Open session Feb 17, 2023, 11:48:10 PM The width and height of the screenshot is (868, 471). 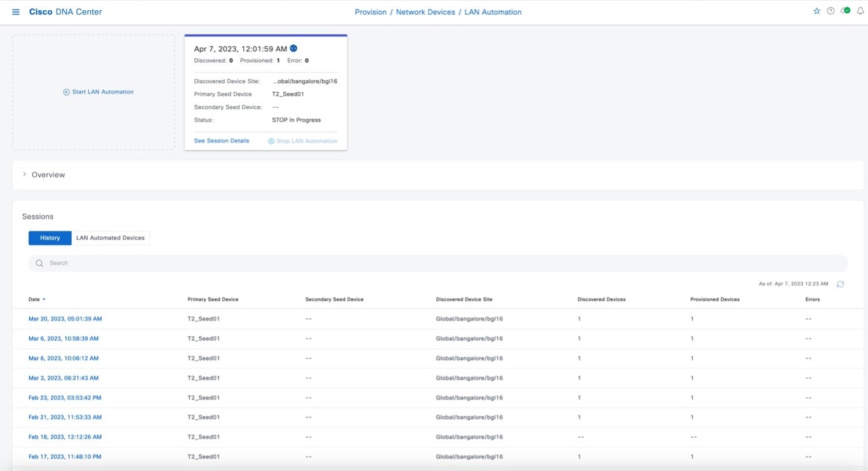[x=65, y=456]
